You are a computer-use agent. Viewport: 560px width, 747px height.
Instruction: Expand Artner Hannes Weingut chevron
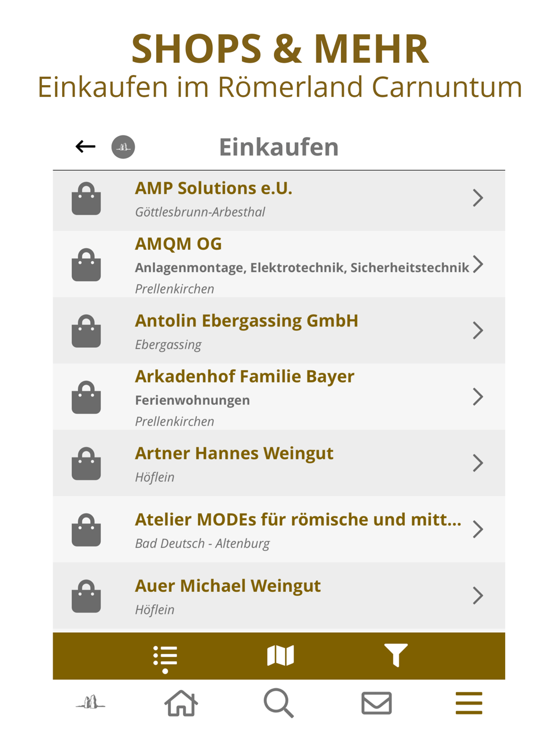coord(478,463)
